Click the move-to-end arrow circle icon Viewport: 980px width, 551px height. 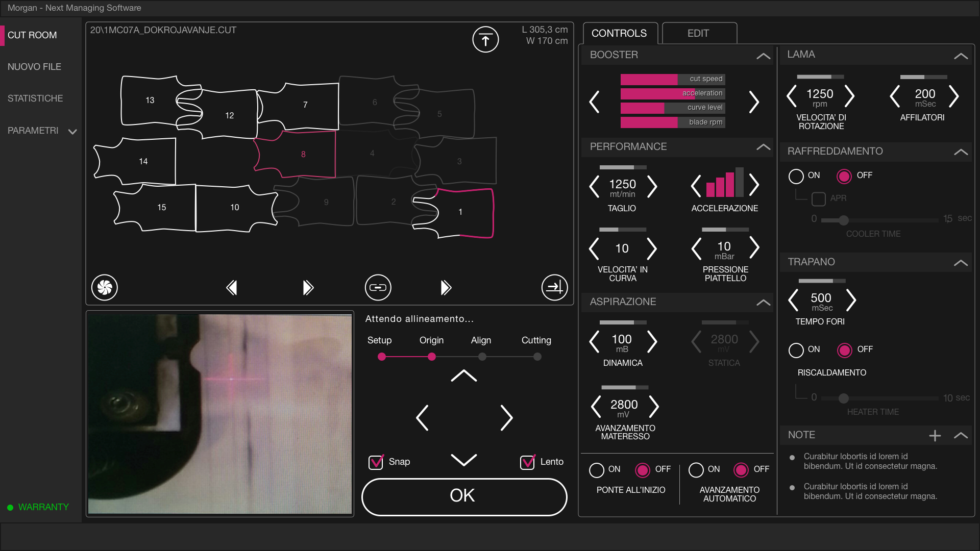pos(555,288)
